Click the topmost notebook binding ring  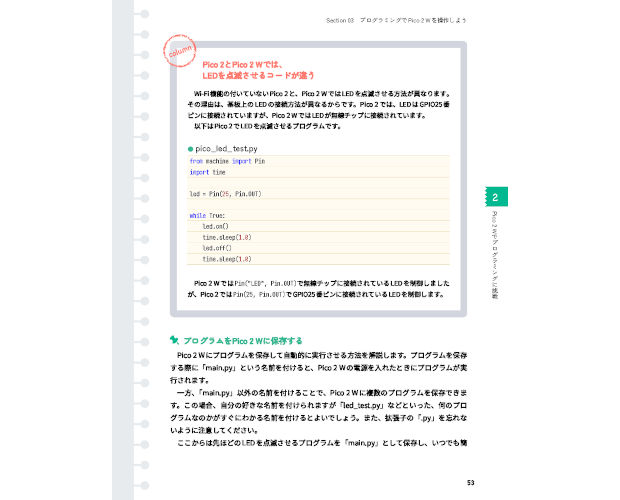point(145,14)
